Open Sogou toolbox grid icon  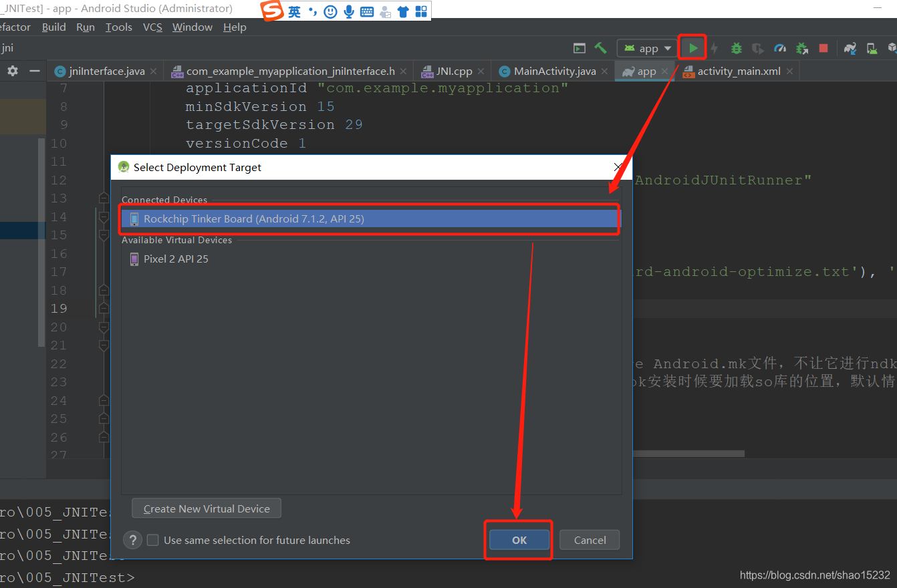click(421, 12)
